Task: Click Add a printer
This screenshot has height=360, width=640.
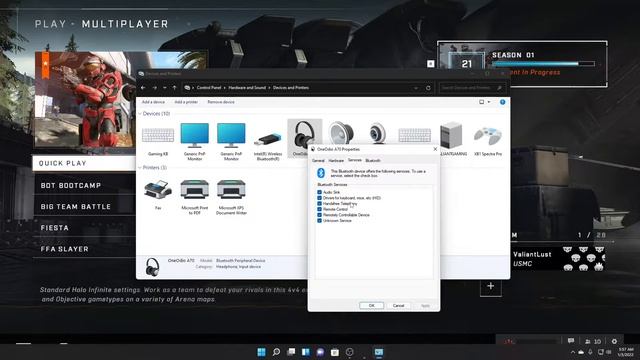Action: tap(186, 102)
